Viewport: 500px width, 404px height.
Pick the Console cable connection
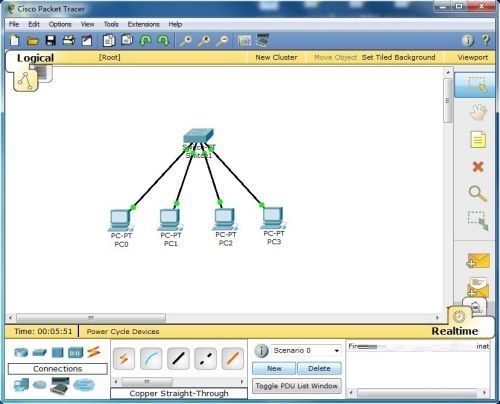pos(151,359)
